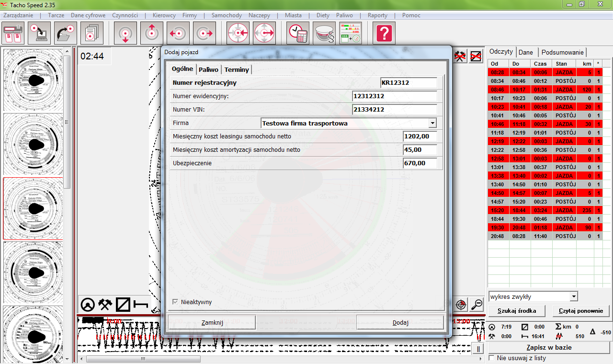Switch to the Paliwo tab

pos(208,69)
